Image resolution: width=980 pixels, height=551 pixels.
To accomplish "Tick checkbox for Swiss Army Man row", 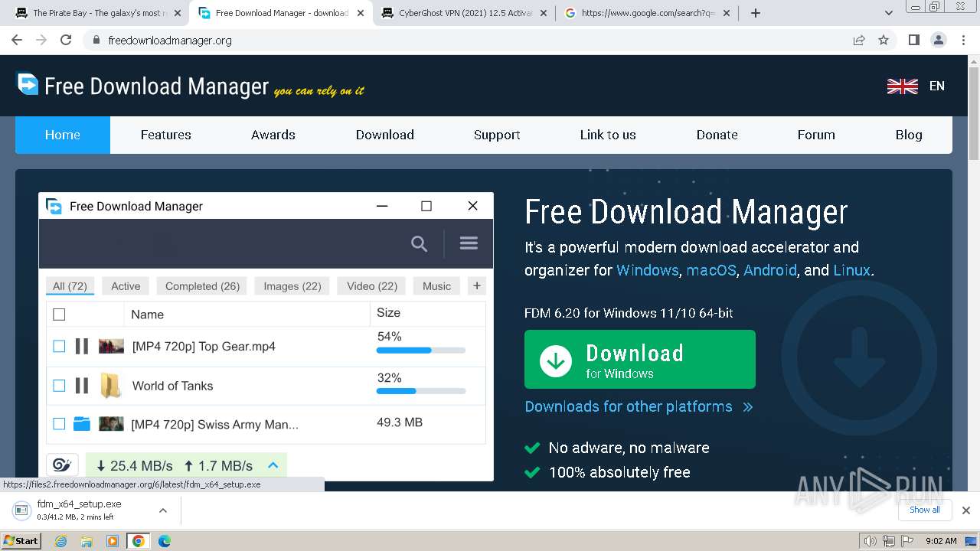I will click(x=59, y=423).
